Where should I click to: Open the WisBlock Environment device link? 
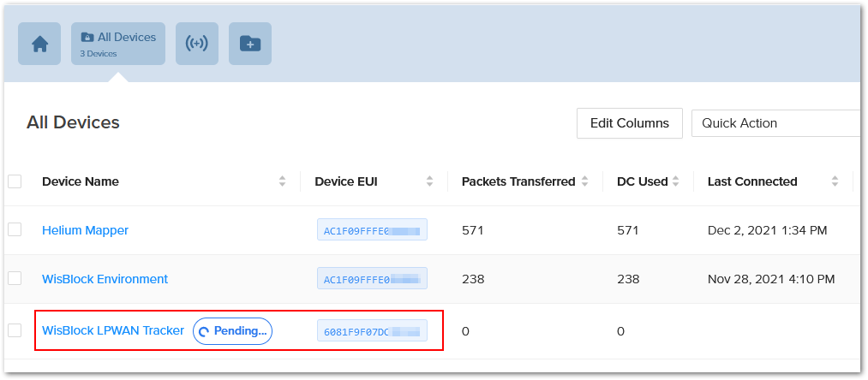[x=105, y=279]
